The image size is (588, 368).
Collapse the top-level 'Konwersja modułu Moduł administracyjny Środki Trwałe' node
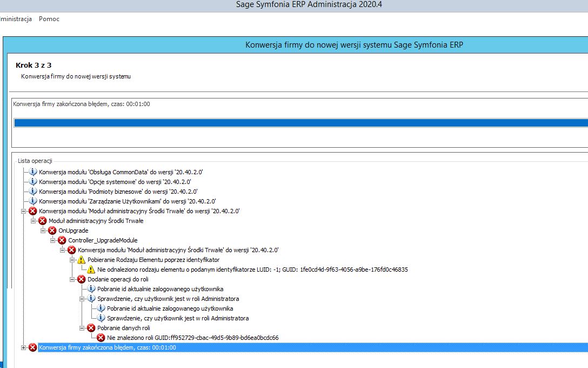pyautogui.click(x=23, y=211)
